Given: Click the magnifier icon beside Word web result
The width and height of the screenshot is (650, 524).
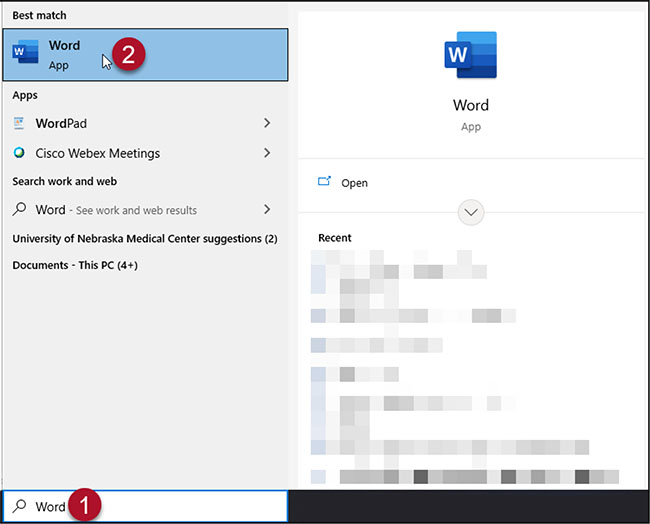Looking at the screenshot, I should click(19, 209).
